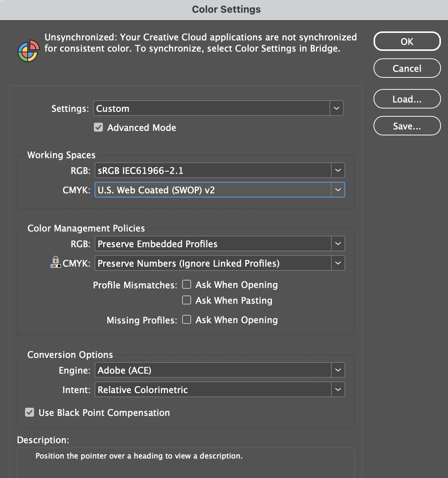The width and height of the screenshot is (448, 478).
Task: Click Save to export current settings
Action: click(407, 126)
